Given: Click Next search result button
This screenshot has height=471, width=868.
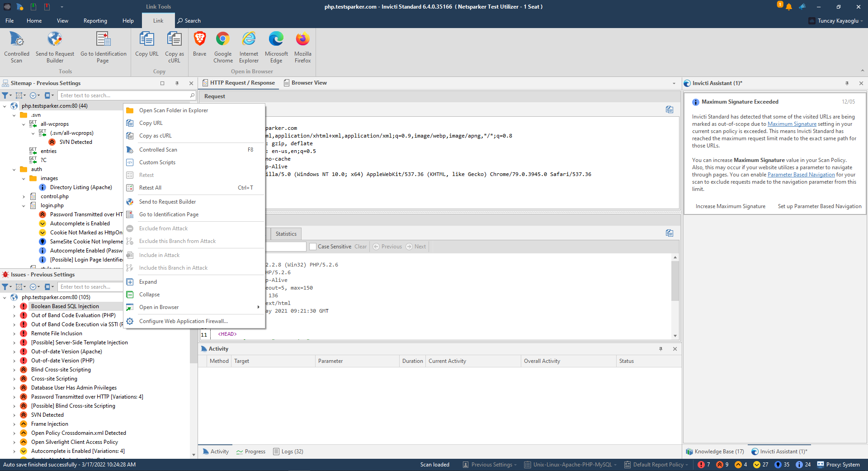Looking at the screenshot, I should point(416,247).
